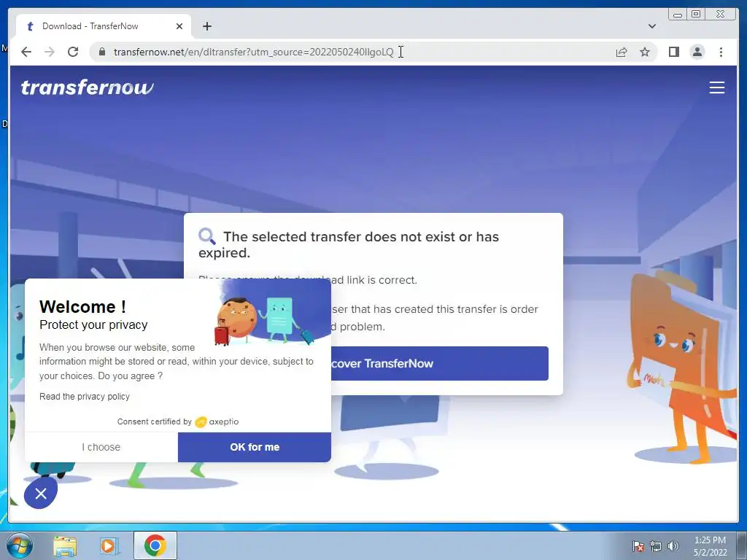Click the 'Protect your privacy' text
This screenshot has height=560, width=747.
click(93, 324)
